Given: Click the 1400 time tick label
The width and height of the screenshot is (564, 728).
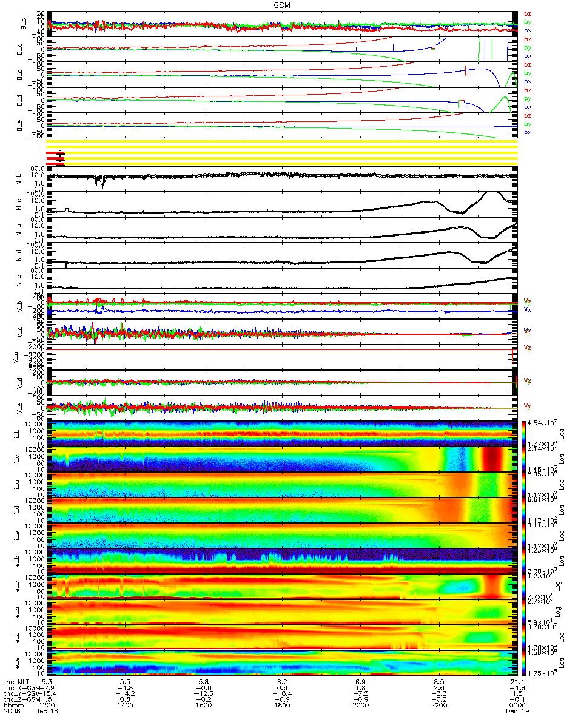Looking at the screenshot, I should (x=125, y=706).
